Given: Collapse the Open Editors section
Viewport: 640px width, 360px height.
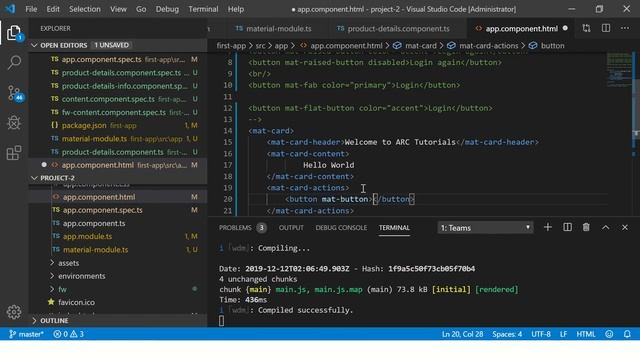Looking at the screenshot, I should coord(34,45).
